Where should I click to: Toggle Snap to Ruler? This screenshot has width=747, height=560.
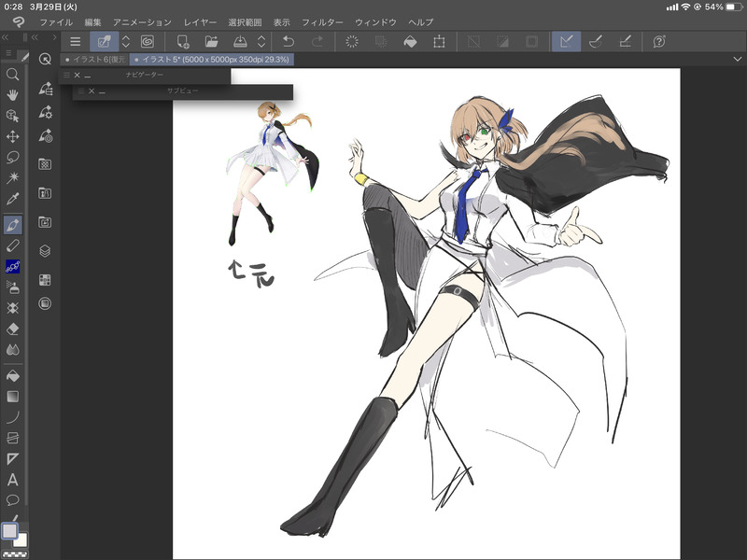567,42
